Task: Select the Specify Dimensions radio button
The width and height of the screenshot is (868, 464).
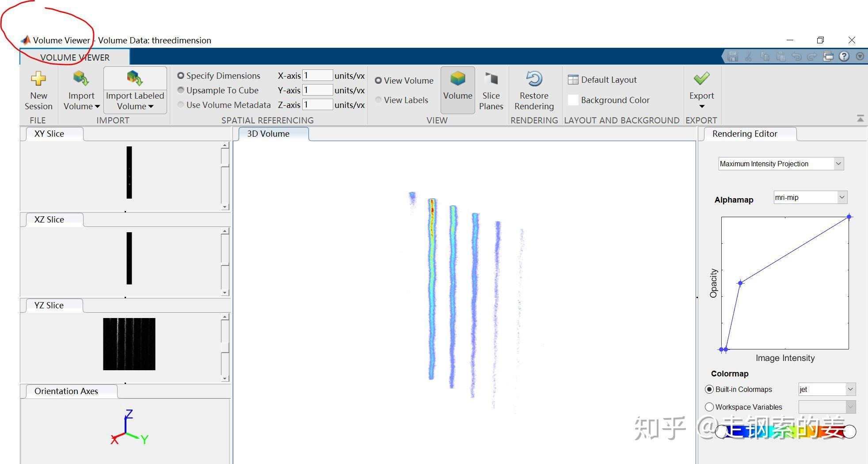Action: (x=181, y=76)
